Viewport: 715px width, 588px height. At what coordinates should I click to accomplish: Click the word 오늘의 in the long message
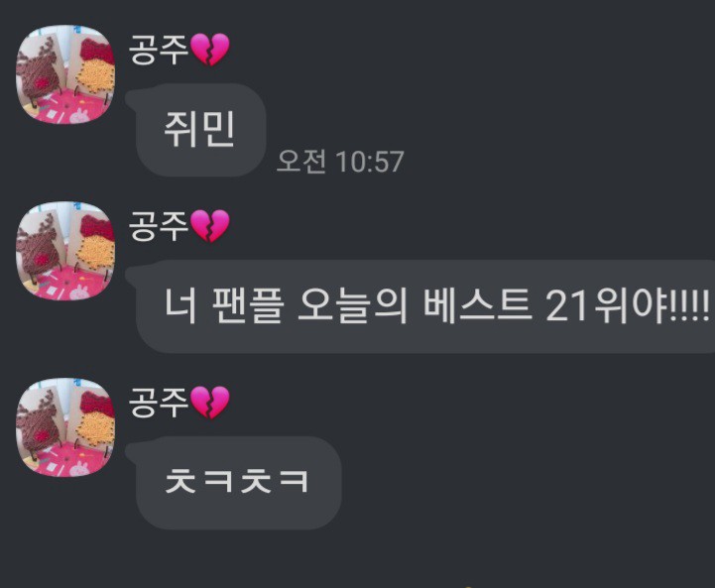point(352,305)
